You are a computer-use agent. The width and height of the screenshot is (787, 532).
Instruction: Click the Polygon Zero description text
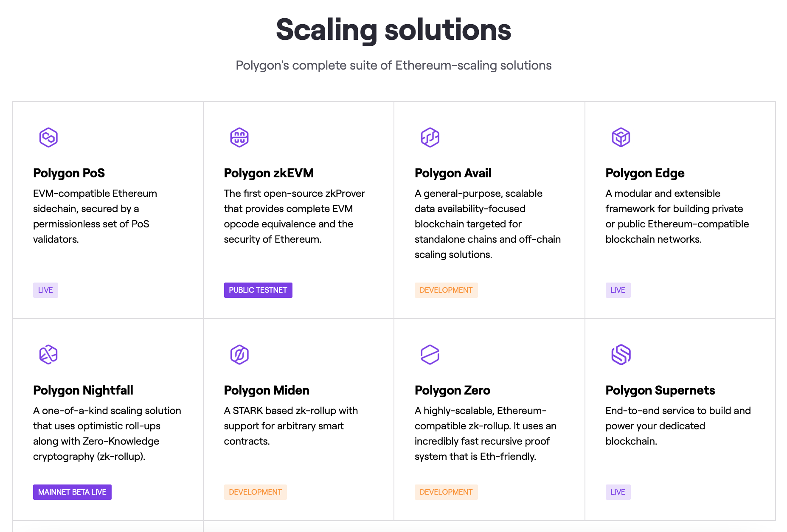click(x=486, y=434)
